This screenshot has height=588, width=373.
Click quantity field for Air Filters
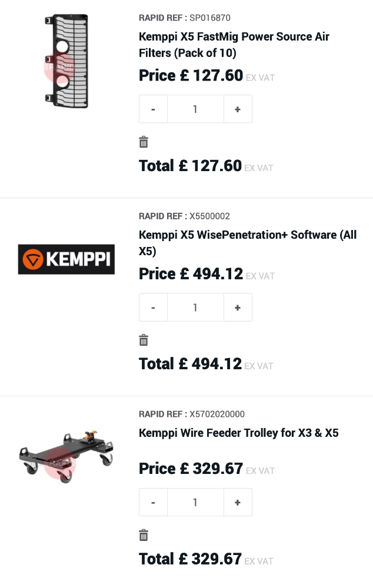click(195, 109)
